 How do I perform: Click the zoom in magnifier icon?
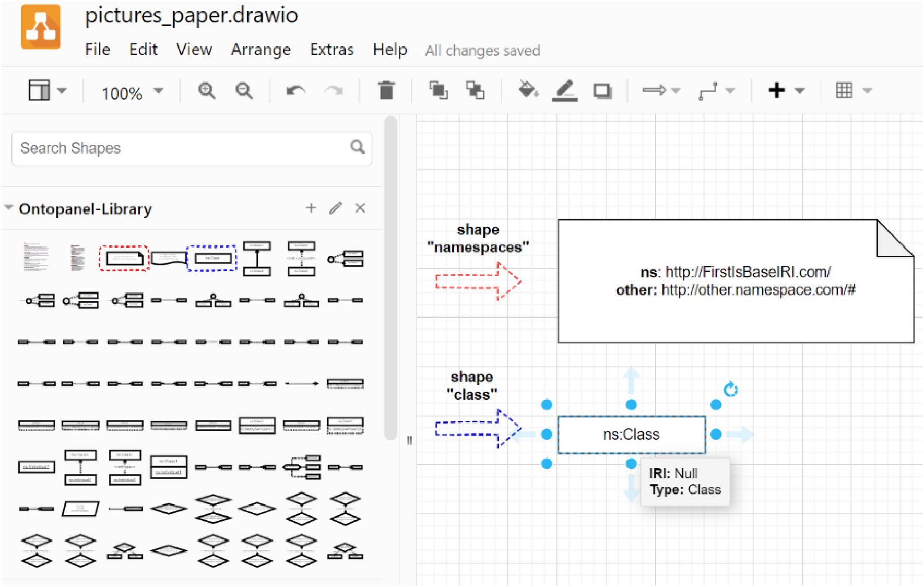[x=207, y=91]
